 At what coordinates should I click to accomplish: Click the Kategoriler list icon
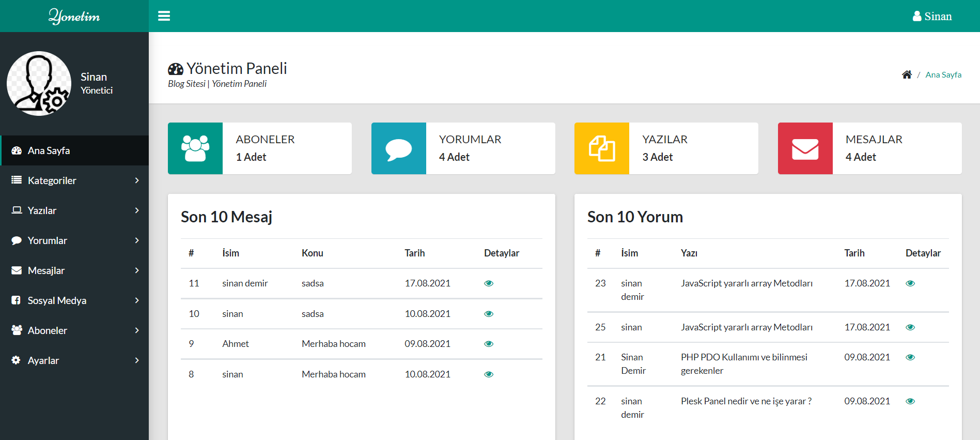point(17,180)
